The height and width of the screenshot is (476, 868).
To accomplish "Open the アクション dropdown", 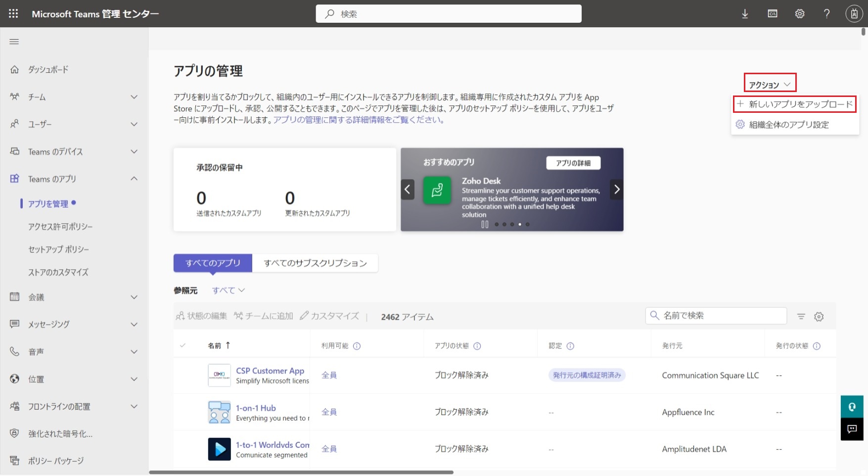I will pyautogui.click(x=770, y=85).
